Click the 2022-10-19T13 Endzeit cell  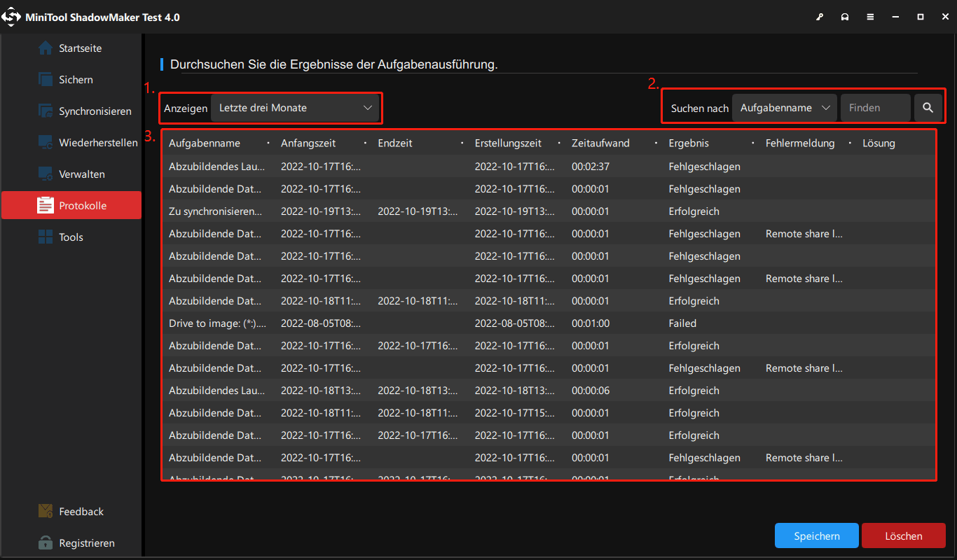[x=418, y=211]
